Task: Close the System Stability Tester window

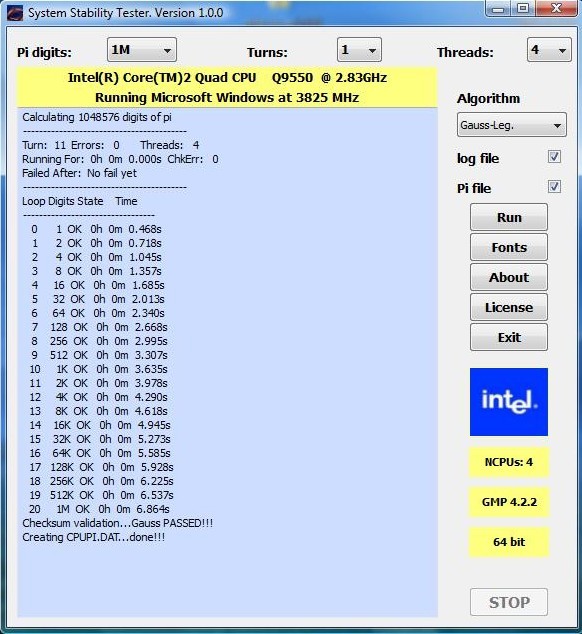Action: [x=557, y=8]
